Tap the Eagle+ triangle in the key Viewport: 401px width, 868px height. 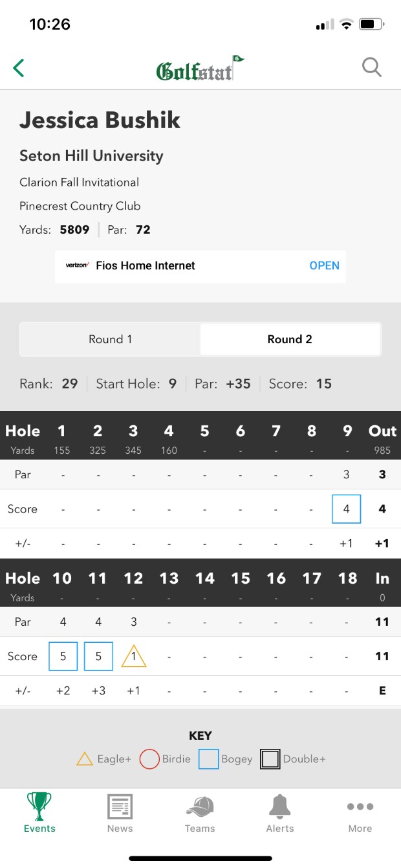coord(85,759)
